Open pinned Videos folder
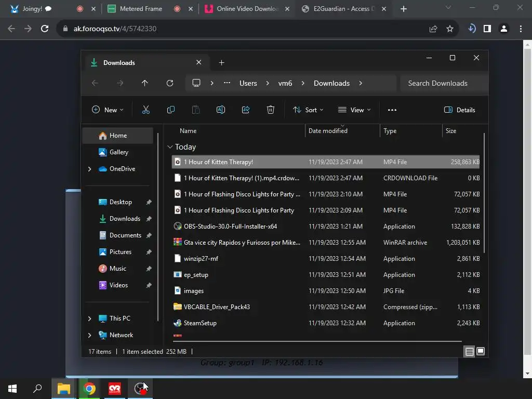 (x=118, y=285)
